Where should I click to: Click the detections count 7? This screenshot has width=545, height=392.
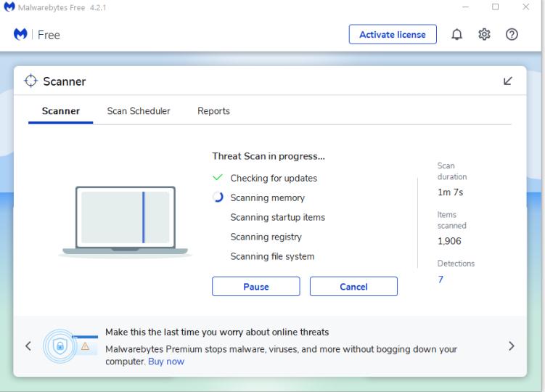[440, 279]
